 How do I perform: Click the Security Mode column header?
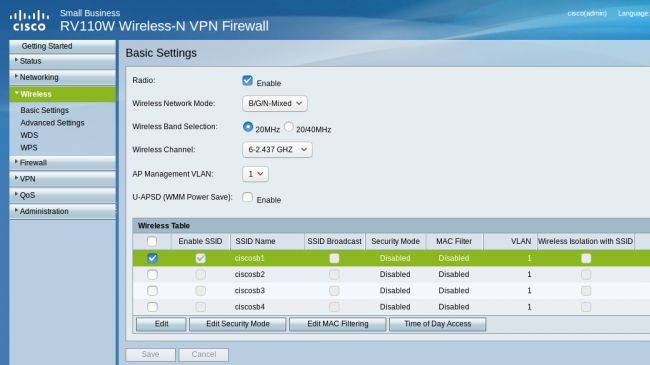point(395,241)
